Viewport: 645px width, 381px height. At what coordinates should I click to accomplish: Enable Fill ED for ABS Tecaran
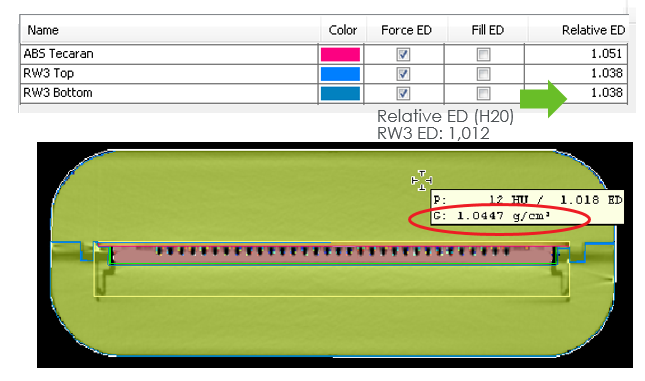483,54
